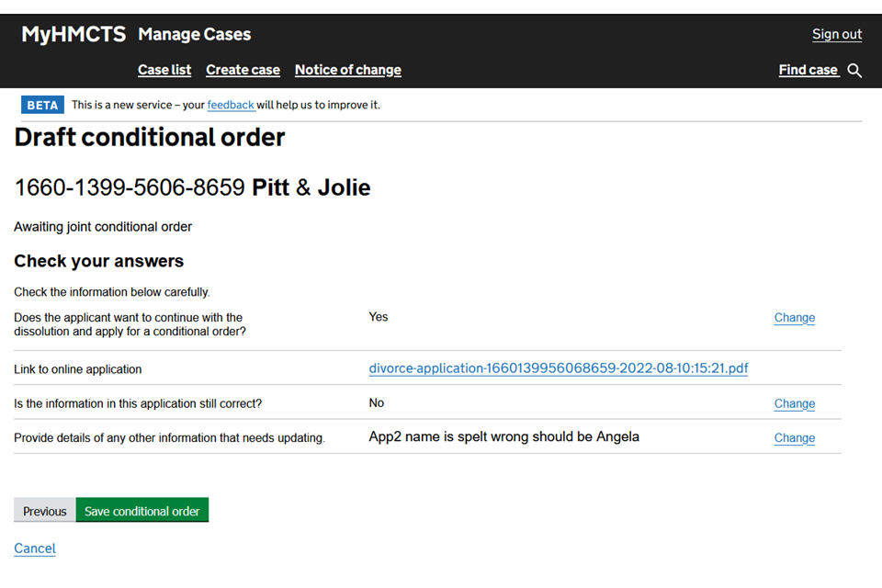This screenshot has height=588, width=882.
Task: Click the Draft conditional order page heading
Action: [150, 138]
